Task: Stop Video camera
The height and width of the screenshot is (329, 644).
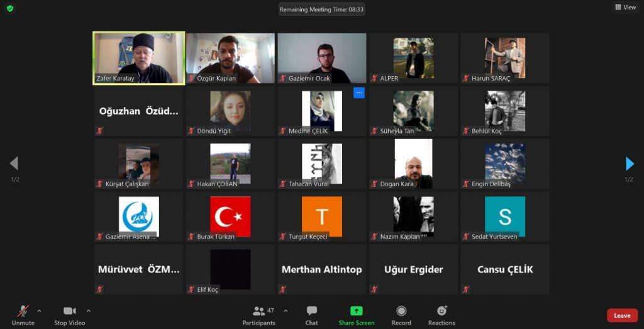Action: (x=69, y=315)
